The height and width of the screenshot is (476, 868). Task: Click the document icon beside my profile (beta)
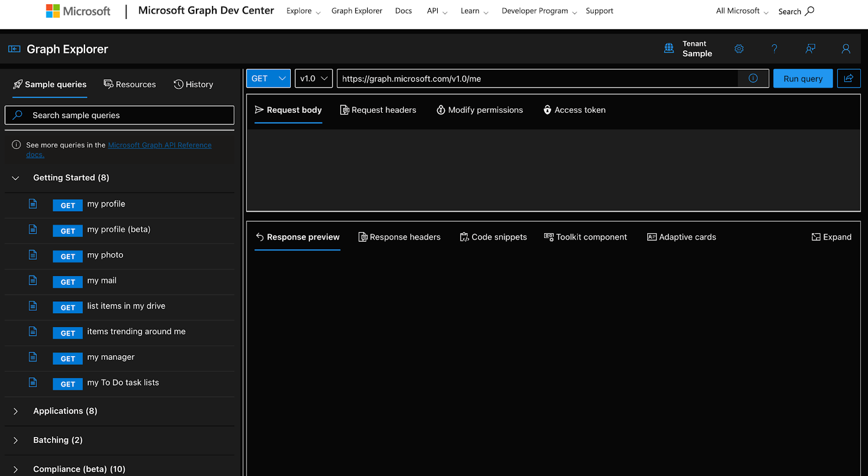click(x=33, y=229)
